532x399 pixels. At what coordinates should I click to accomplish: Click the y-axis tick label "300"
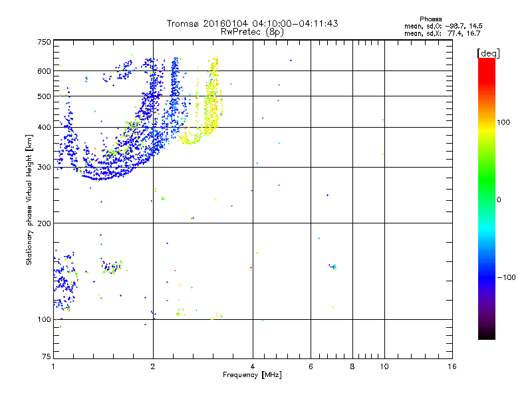[44, 168]
